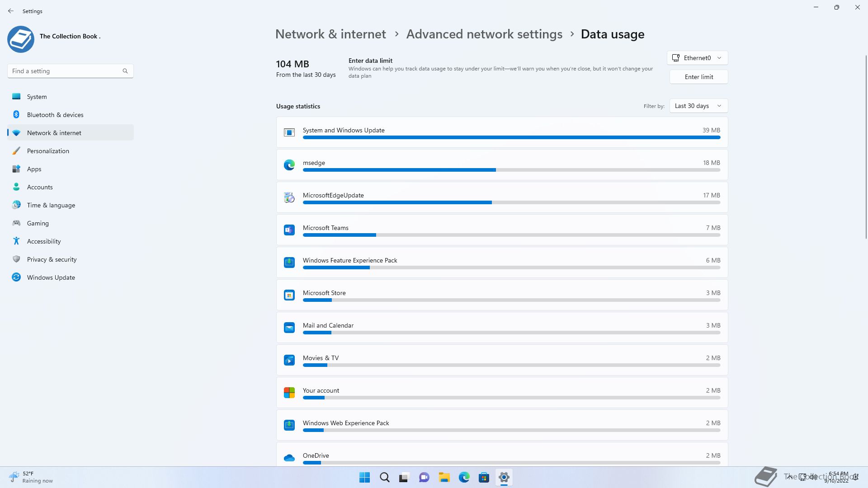Open the weather widget showing 52°F
This screenshot has height=488, width=868.
tap(31, 477)
